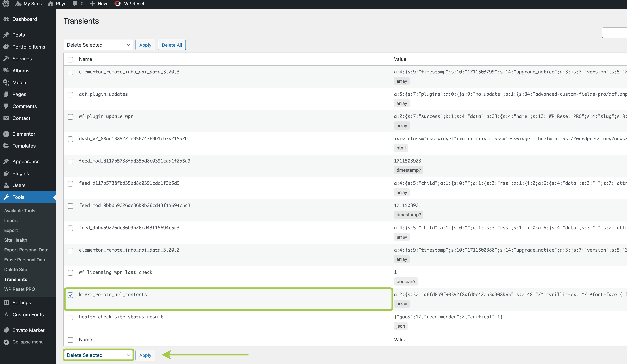Click the search input field at top right

point(615,33)
